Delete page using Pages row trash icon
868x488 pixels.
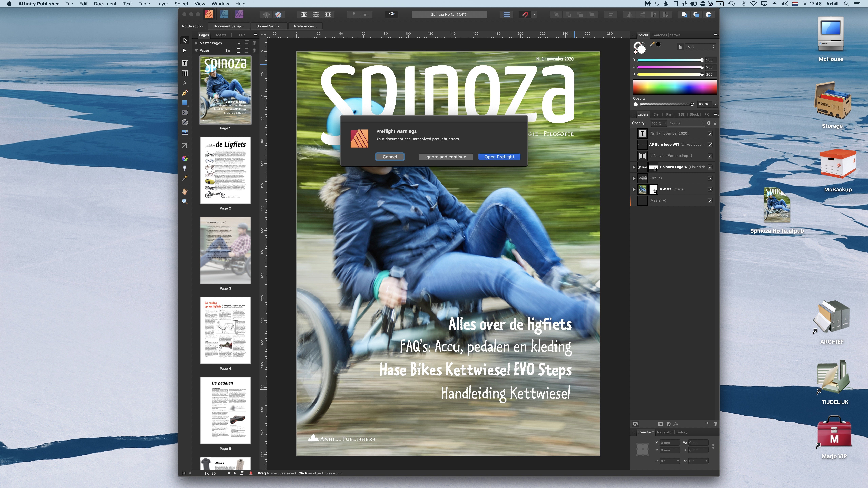(254, 50)
